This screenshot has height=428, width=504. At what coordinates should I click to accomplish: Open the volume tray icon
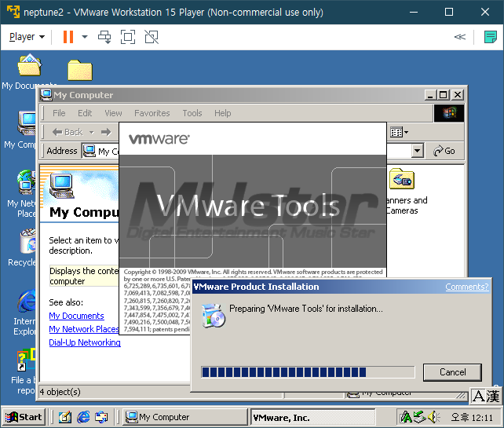tap(433, 417)
